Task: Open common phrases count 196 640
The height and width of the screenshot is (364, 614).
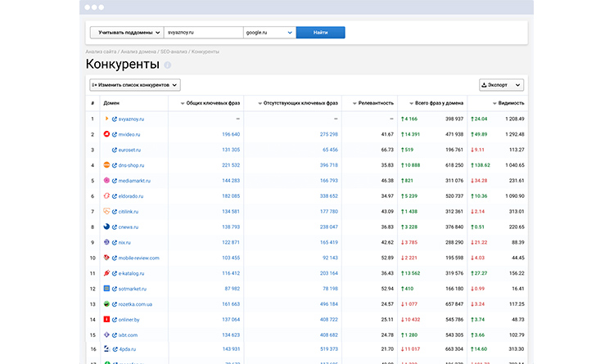Action: [x=231, y=134]
